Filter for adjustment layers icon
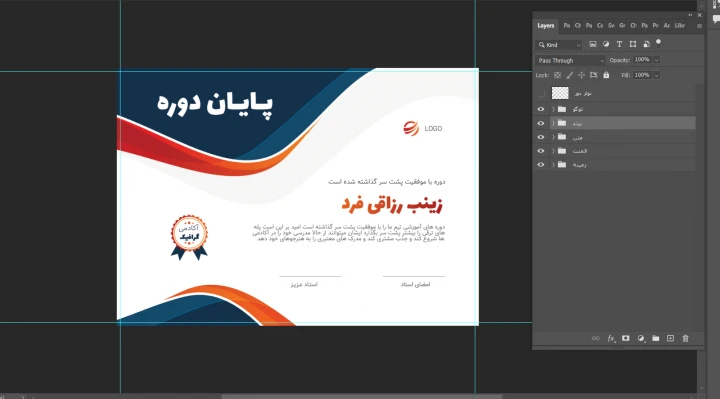The image size is (720, 399). pyautogui.click(x=606, y=44)
